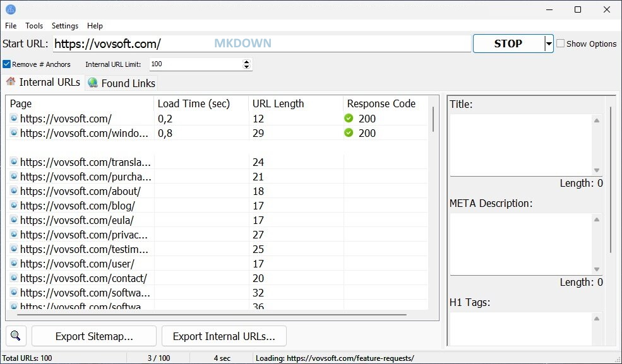Click page icon for vovsoft.com/transla... row

[14, 161]
